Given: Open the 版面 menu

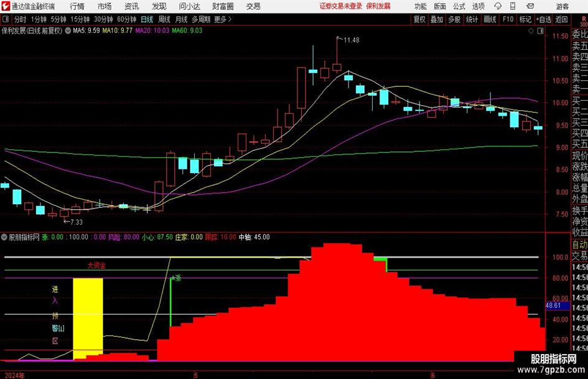Looking at the screenshot, I should [440, 6].
